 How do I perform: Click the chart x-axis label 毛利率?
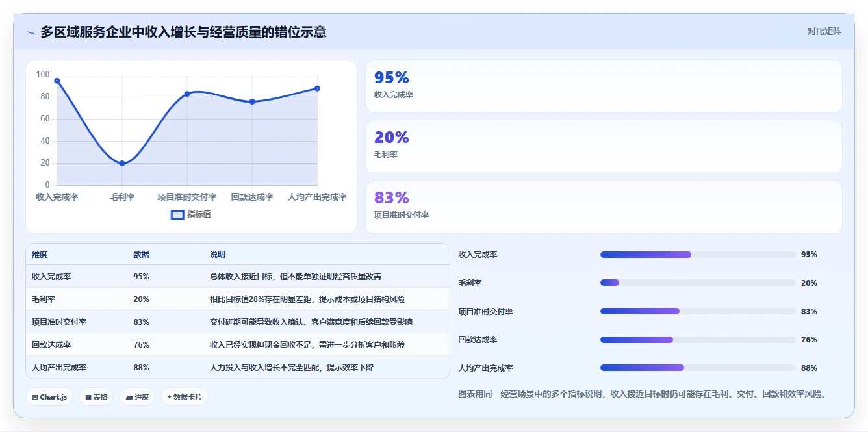(122, 197)
